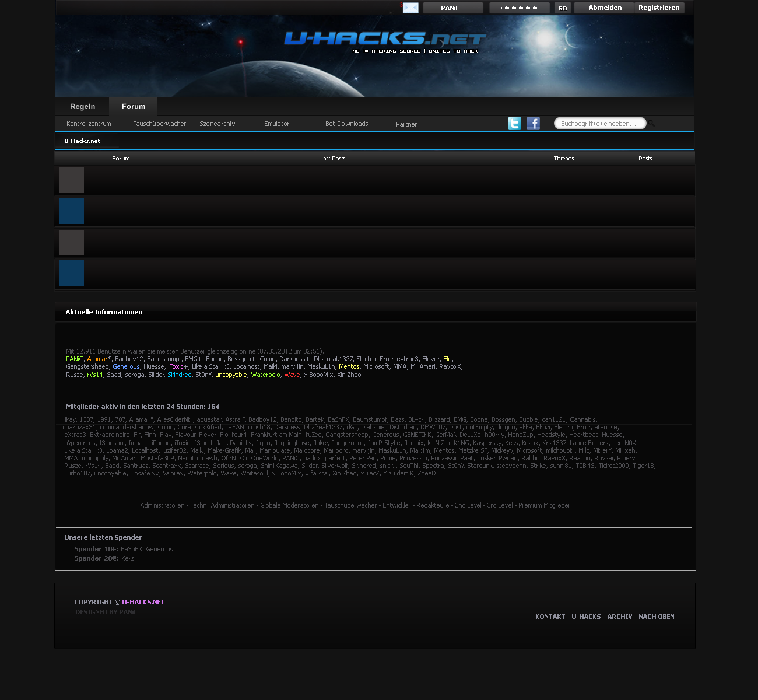Open Szenearchiv menu item
The height and width of the screenshot is (700, 758).
(217, 124)
